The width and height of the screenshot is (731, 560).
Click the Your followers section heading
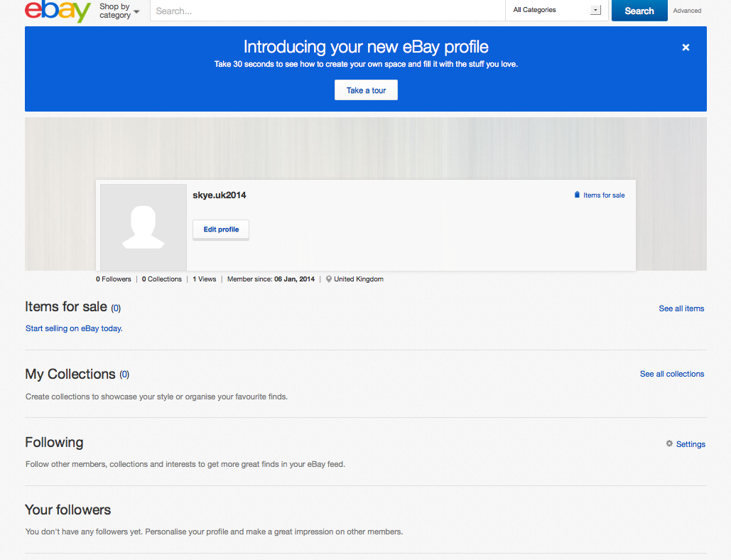[67, 510]
